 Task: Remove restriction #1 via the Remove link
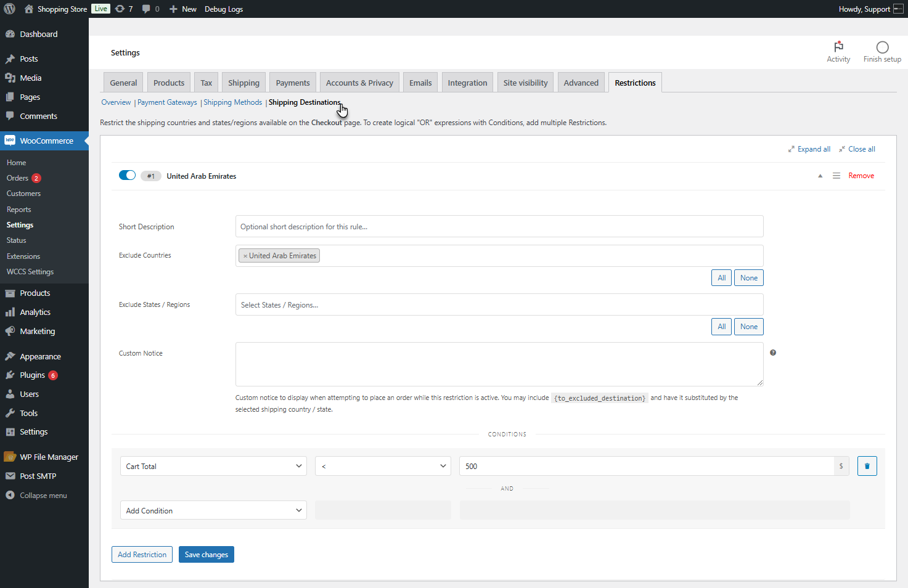click(x=861, y=176)
